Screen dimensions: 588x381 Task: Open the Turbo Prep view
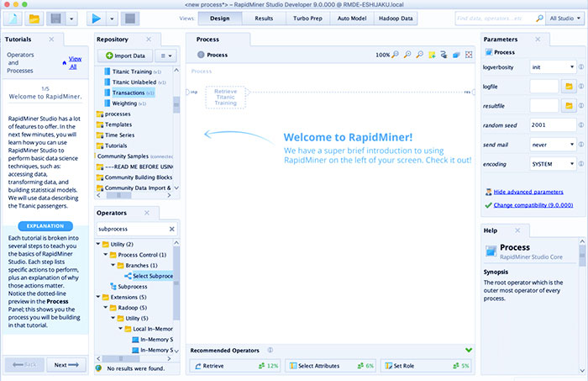308,18
